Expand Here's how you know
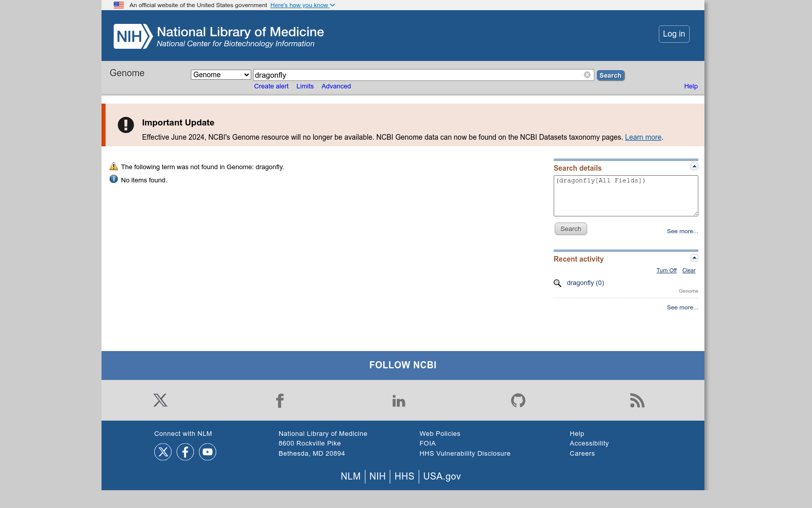This screenshot has width=812, height=508. click(x=302, y=5)
